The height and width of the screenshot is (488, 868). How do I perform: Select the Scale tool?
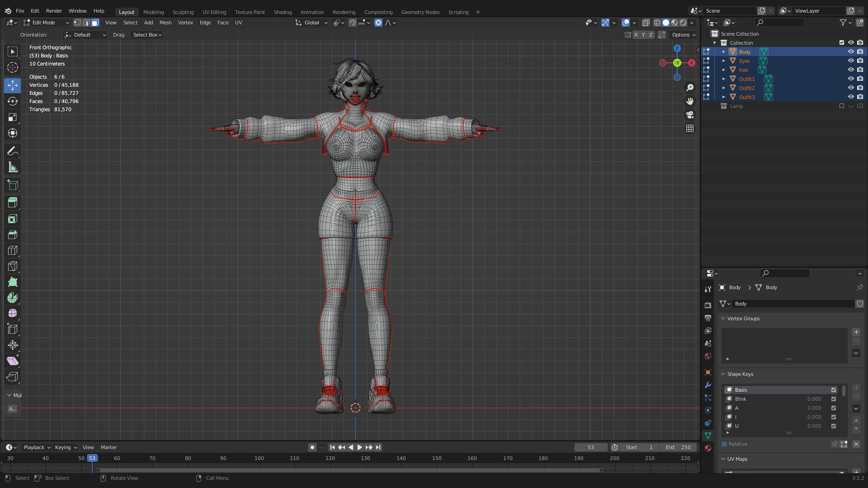click(x=13, y=117)
